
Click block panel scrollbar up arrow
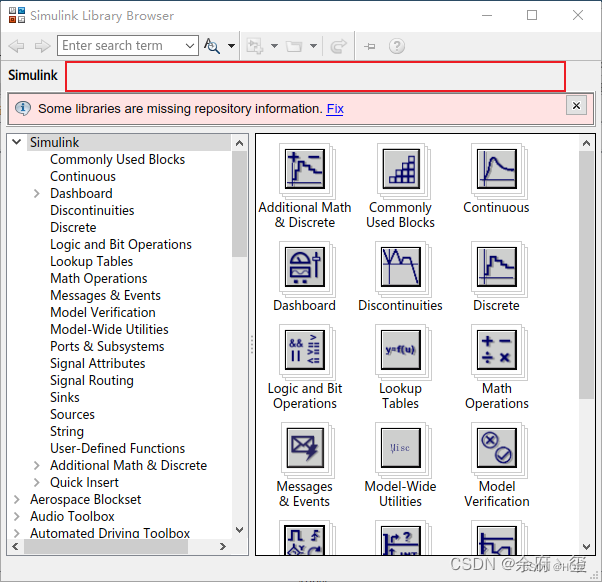click(586, 144)
